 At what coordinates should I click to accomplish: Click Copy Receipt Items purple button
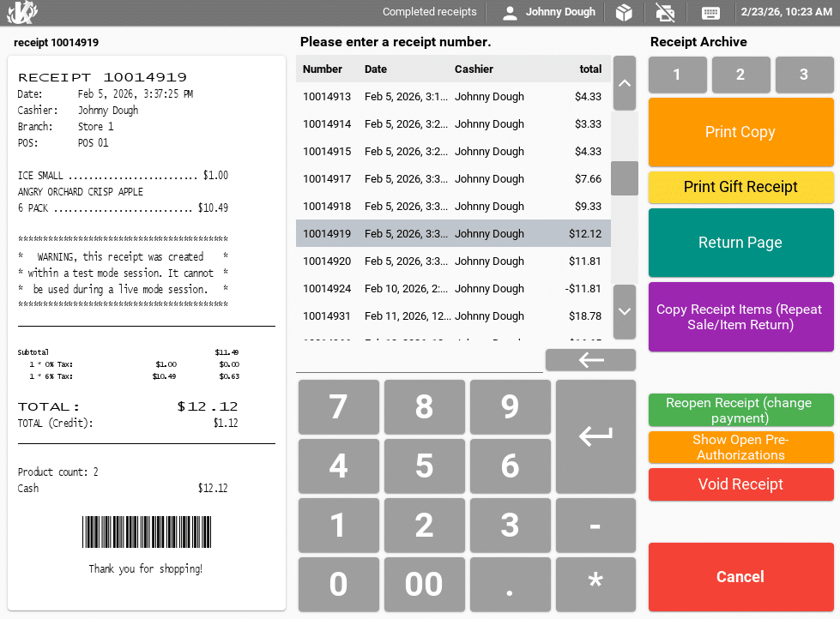tap(740, 317)
